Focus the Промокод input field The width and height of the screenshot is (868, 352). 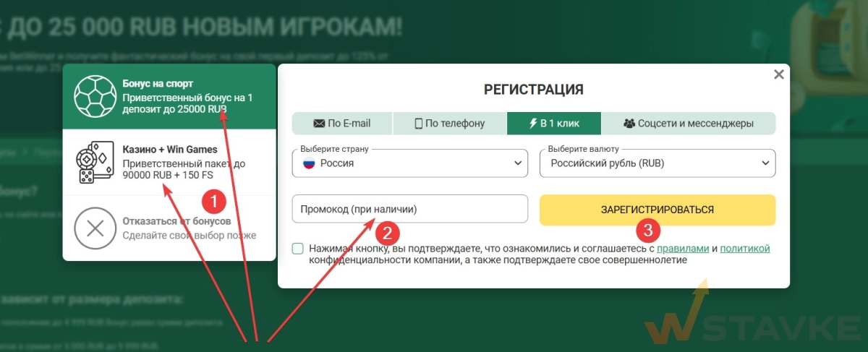pos(410,209)
